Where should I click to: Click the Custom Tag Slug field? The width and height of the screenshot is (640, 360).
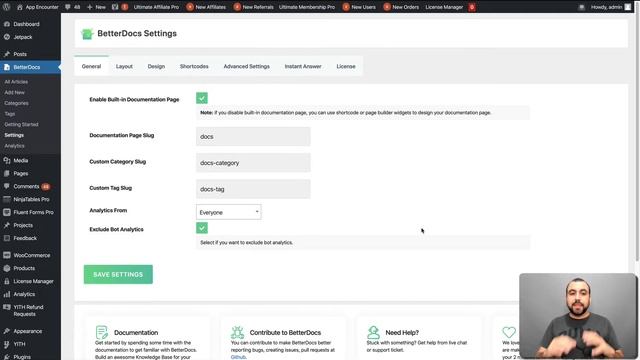tap(253, 189)
